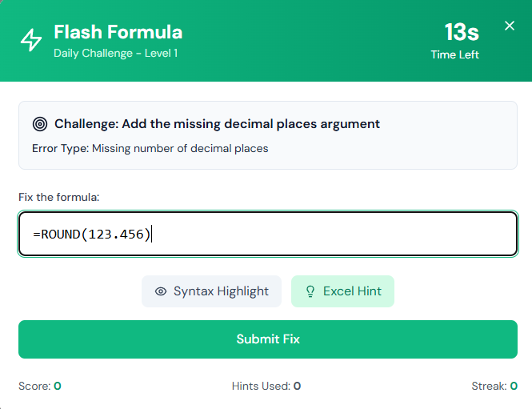Close the Flash Formula dialog with X
The width and height of the screenshot is (532, 409).
pos(510,26)
